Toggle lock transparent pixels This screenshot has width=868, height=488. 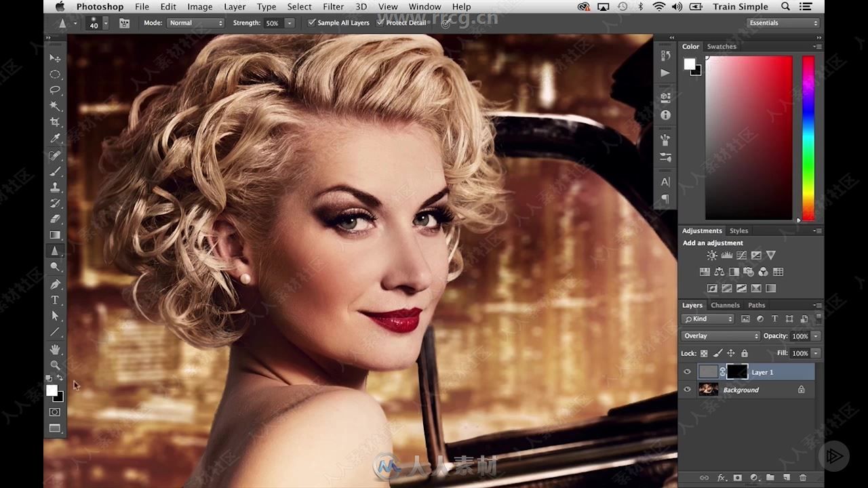click(x=704, y=353)
